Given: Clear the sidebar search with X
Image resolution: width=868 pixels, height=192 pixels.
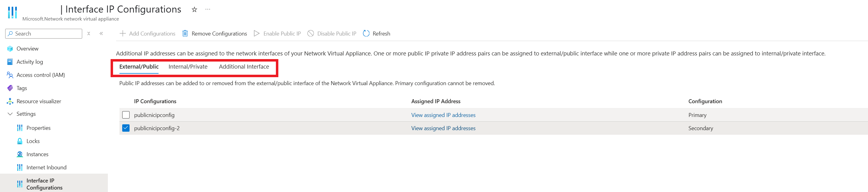Looking at the screenshot, I should (89, 33).
